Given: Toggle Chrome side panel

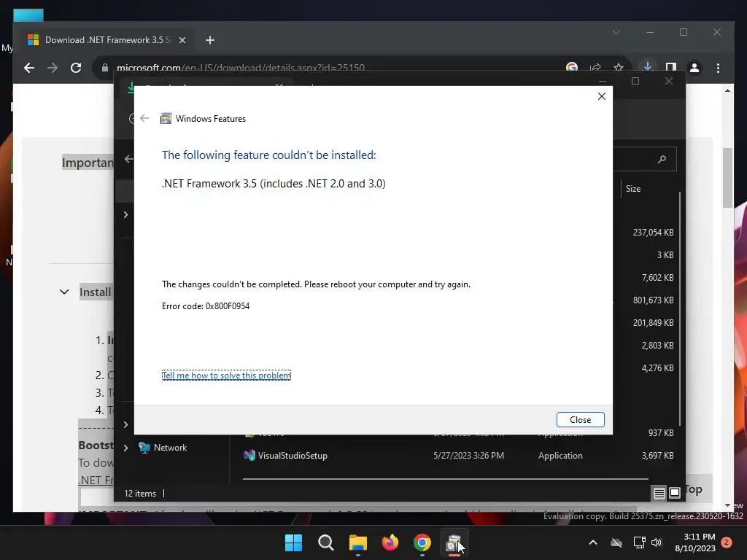Looking at the screenshot, I should pyautogui.click(x=671, y=68).
